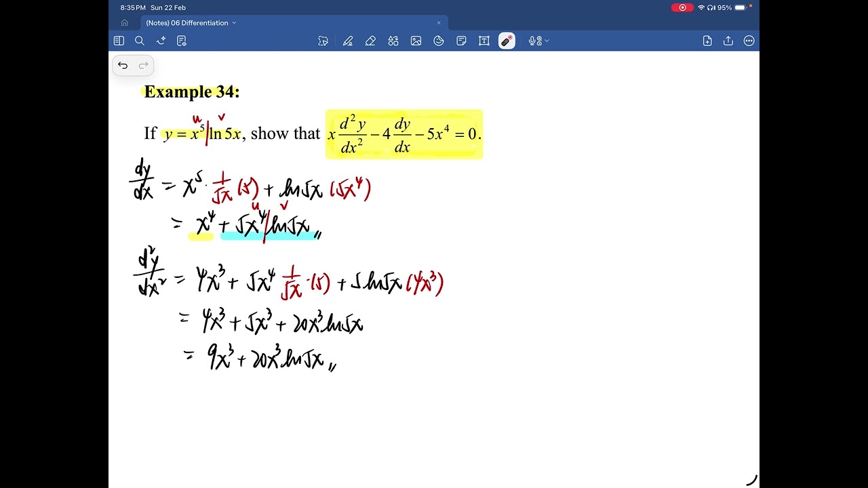The width and height of the screenshot is (868, 488).
Task: Add a sticky note
Action: 461,41
